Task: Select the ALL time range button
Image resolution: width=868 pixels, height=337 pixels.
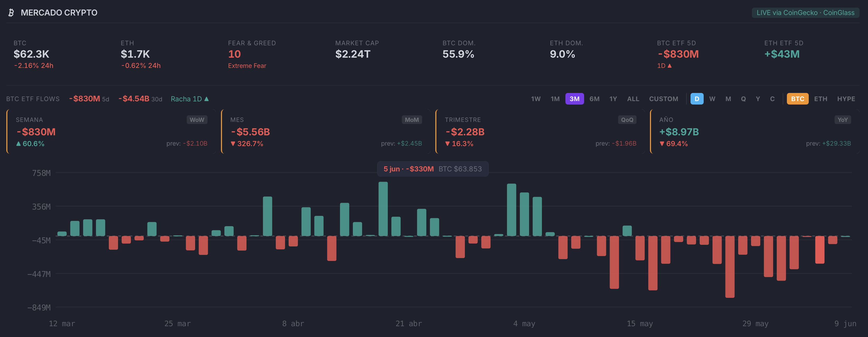Action: [x=633, y=99]
